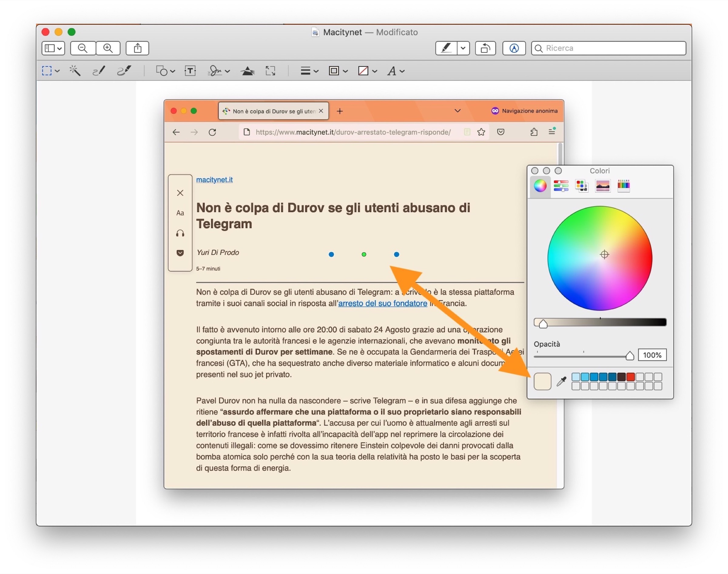This screenshot has width=728, height=574.
Task: Select the red saved color swatch
Action: click(x=631, y=377)
